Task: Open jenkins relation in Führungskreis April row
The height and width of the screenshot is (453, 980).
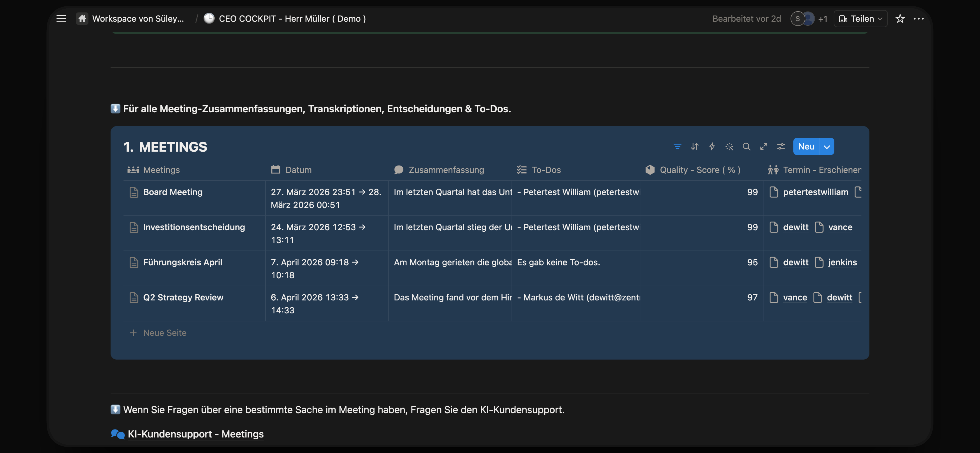Action: click(x=842, y=262)
